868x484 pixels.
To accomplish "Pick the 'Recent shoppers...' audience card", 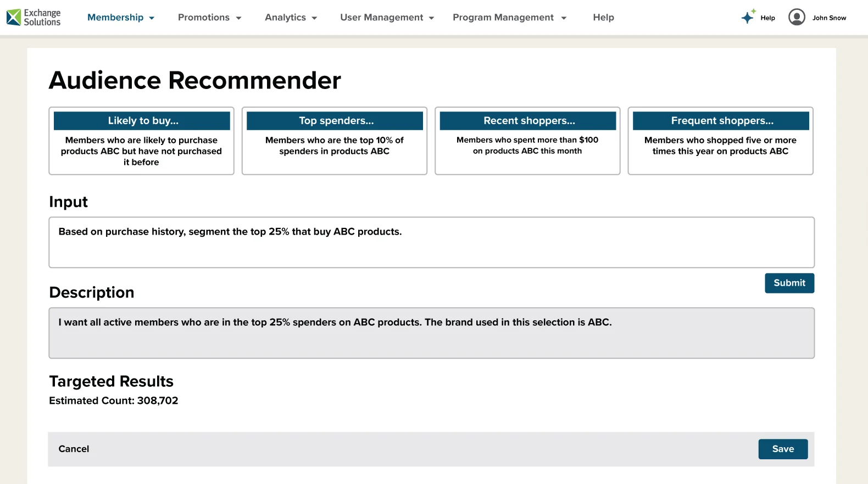I will point(527,141).
